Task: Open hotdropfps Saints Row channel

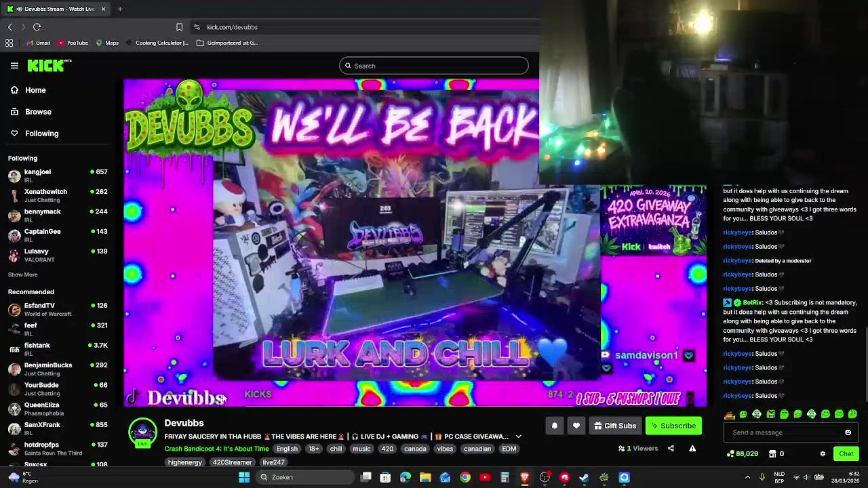Action: (58, 448)
